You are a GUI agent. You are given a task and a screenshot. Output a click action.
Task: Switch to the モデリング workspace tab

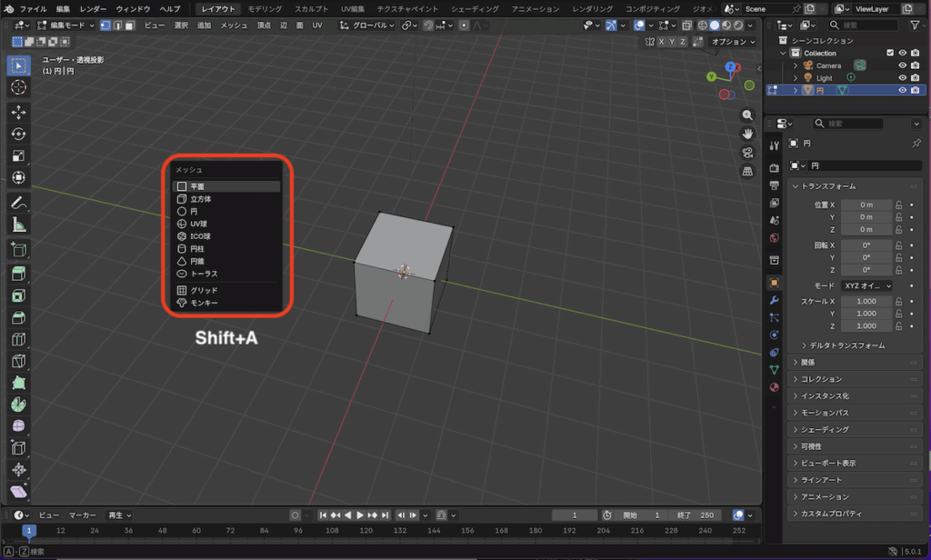coord(265,8)
